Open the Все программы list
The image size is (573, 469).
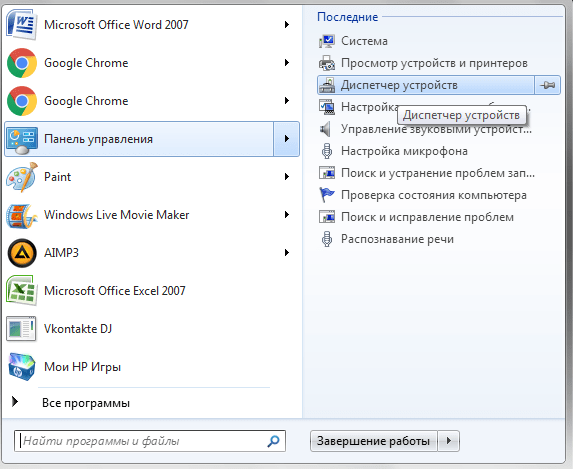86,403
